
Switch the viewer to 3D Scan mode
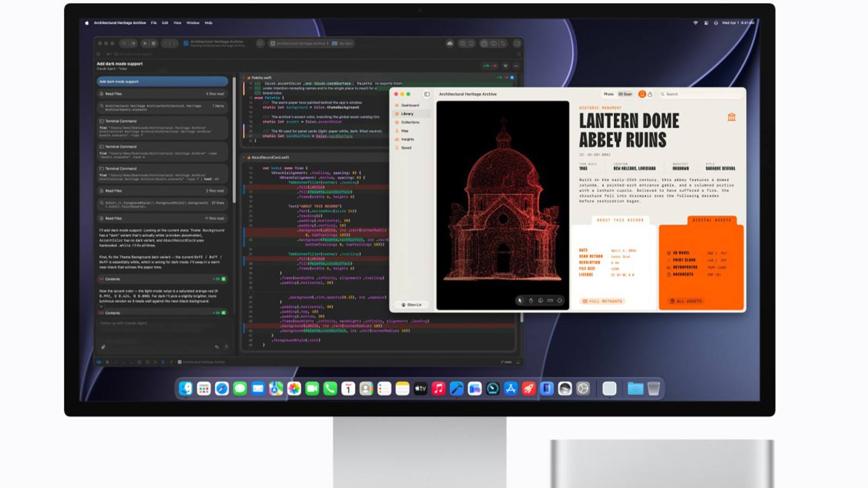625,94
